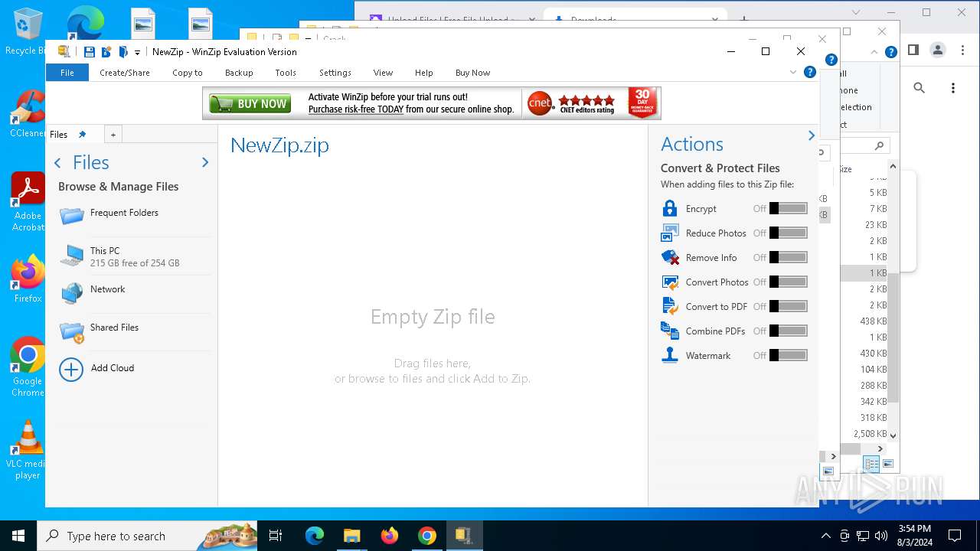Click the Frequent Folders folder icon
The height and width of the screenshot is (551, 980).
72,216
